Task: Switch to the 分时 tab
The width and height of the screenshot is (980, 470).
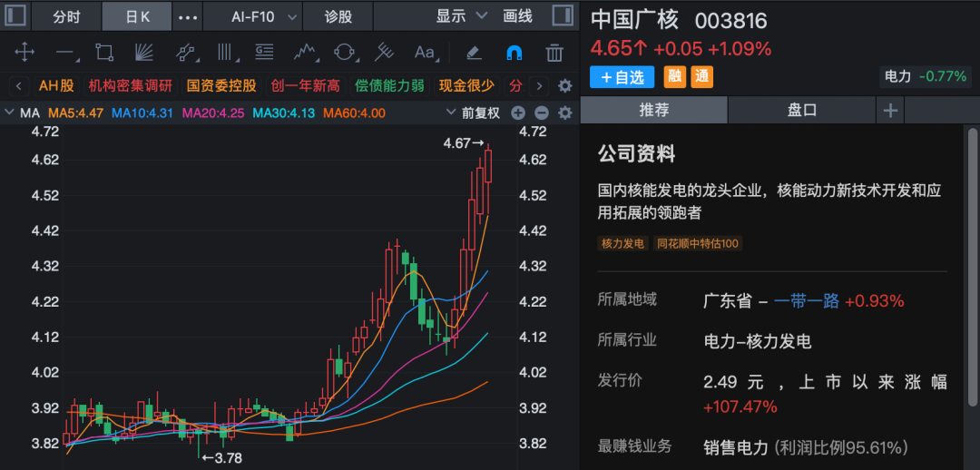Action: click(66, 16)
